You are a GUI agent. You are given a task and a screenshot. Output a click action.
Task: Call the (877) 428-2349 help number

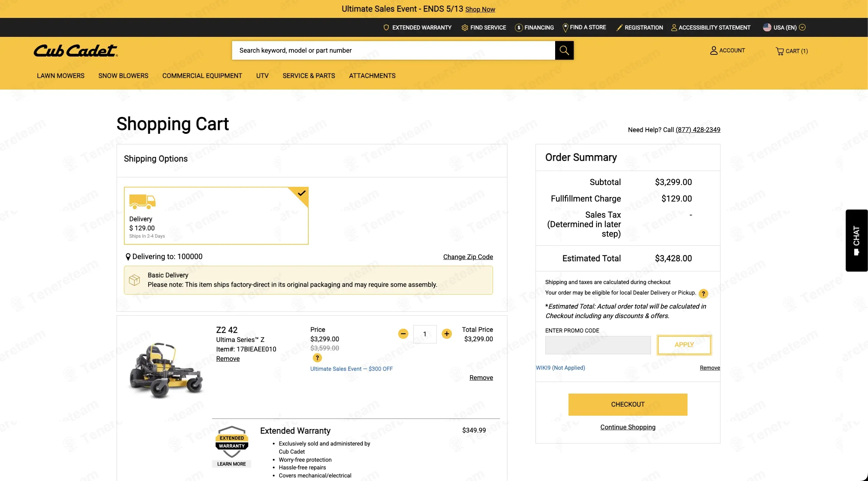coord(698,130)
